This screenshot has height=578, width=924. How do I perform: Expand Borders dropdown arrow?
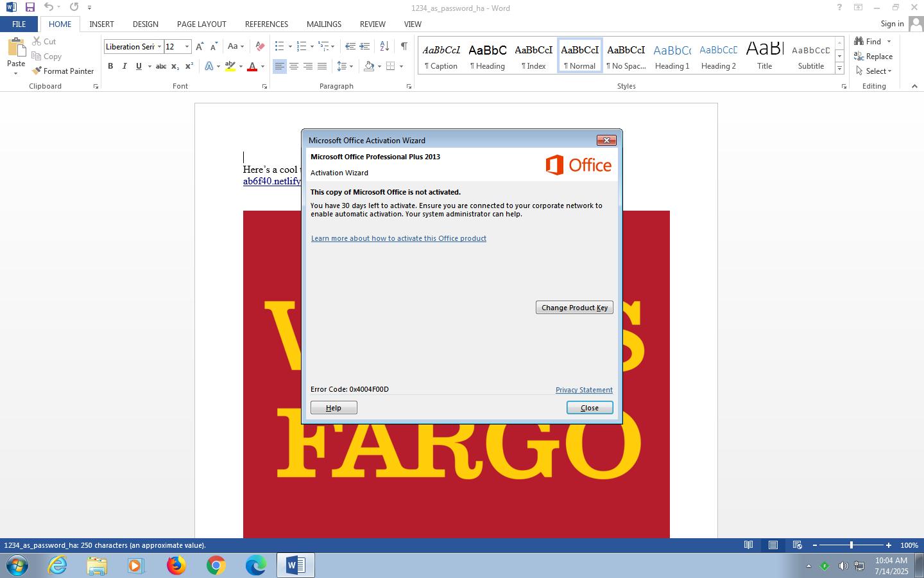pyautogui.click(x=402, y=66)
